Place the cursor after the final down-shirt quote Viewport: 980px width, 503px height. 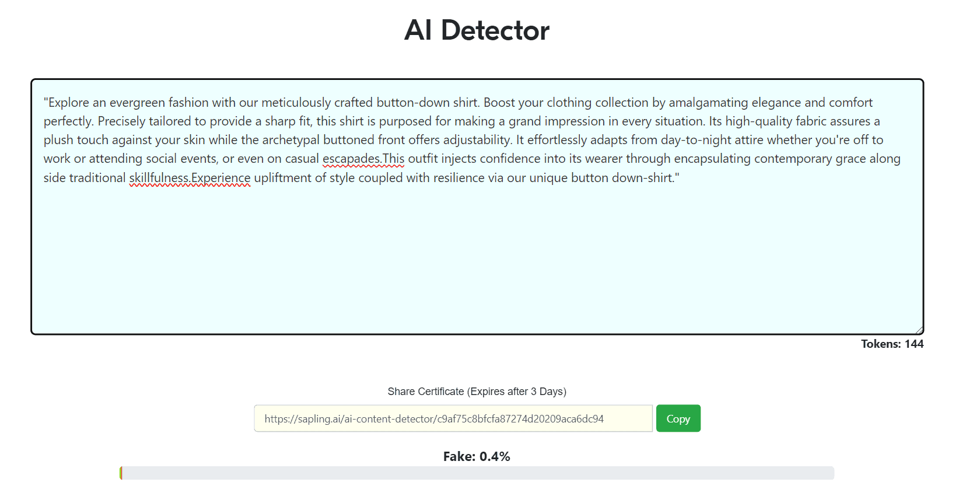click(680, 178)
